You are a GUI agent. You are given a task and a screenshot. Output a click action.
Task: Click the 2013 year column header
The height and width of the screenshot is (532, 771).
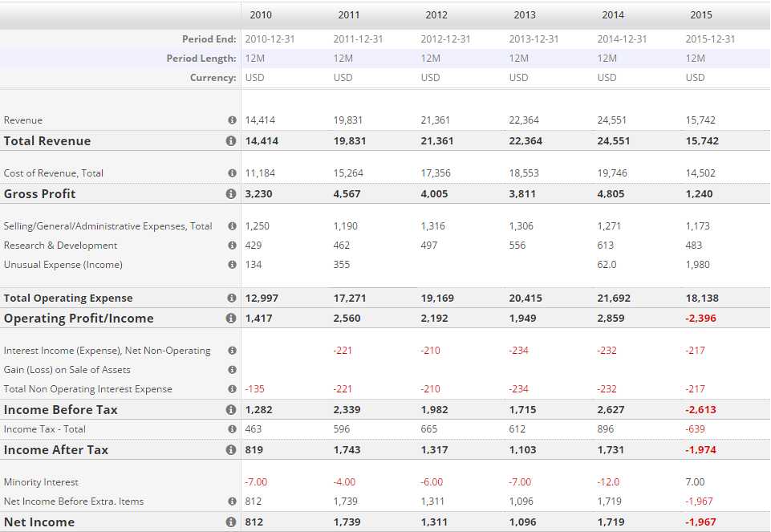click(x=525, y=15)
